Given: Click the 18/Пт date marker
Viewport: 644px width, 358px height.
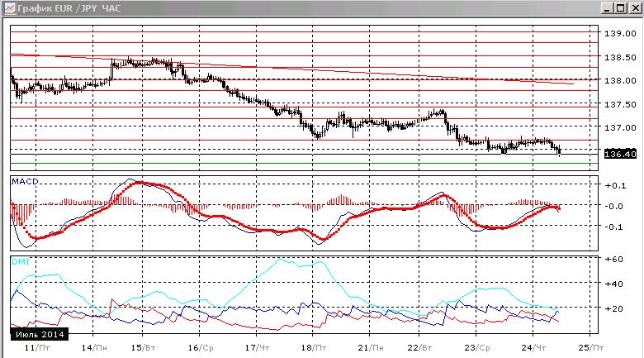Looking at the screenshot, I should click(x=314, y=348).
